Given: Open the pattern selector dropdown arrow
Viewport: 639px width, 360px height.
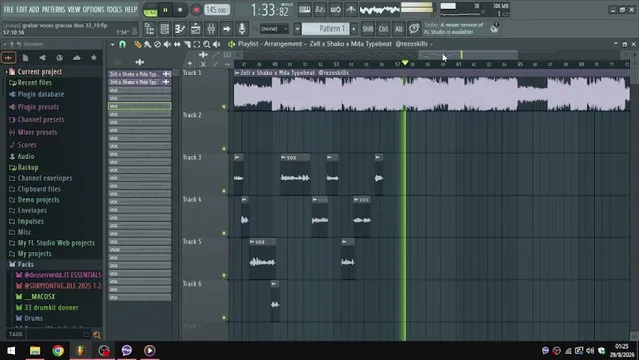Looking at the screenshot, I should pyautogui.click(x=297, y=29).
